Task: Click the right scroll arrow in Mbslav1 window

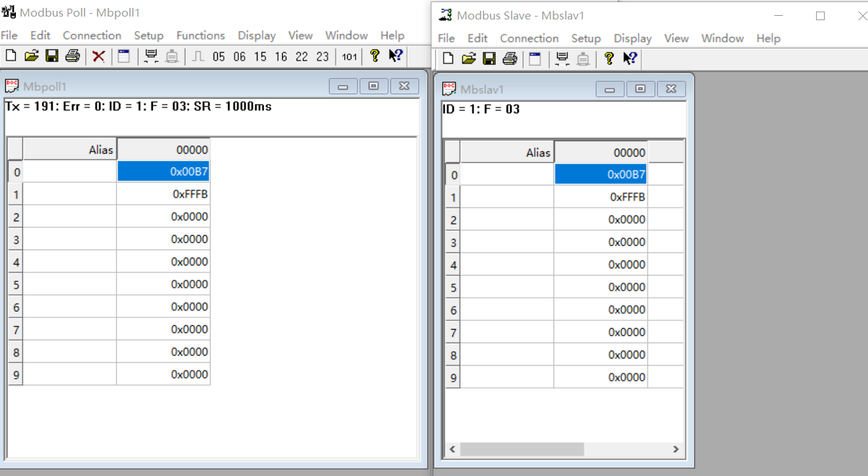Action: tap(675, 449)
